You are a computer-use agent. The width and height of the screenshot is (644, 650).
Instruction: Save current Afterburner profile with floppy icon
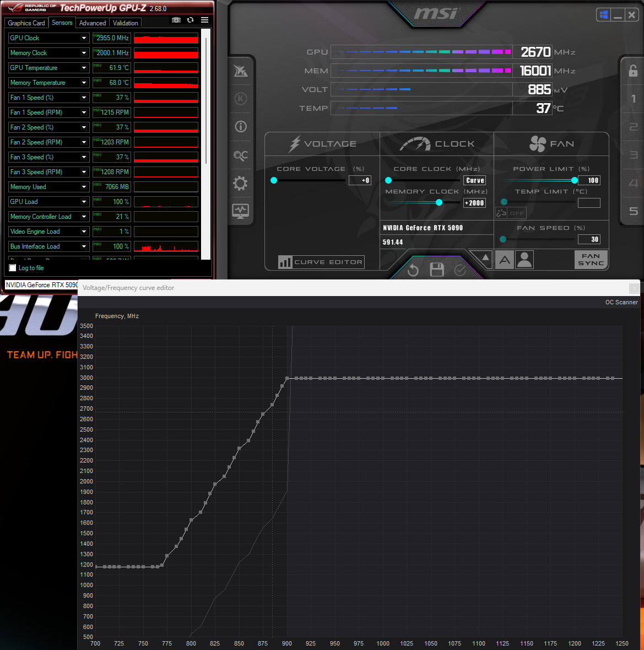click(437, 270)
